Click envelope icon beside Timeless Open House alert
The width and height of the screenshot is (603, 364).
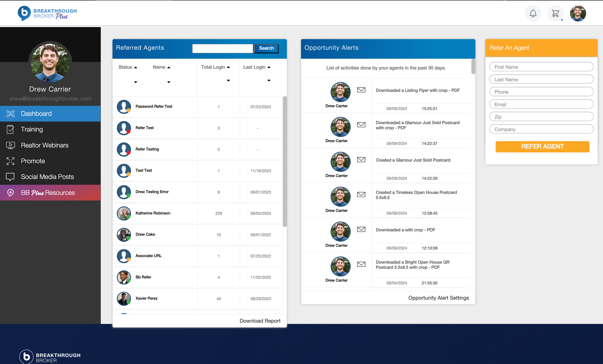tap(361, 194)
